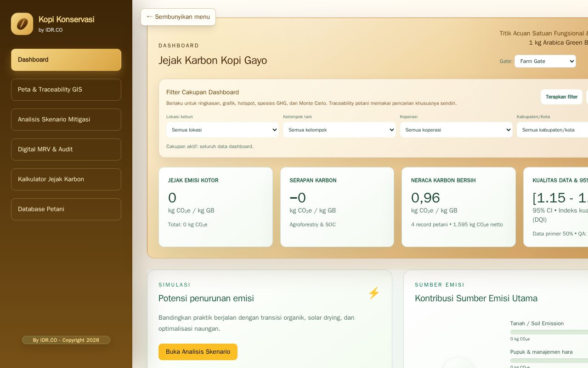
Task: Click Terapkan filter button
Action: click(561, 97)
